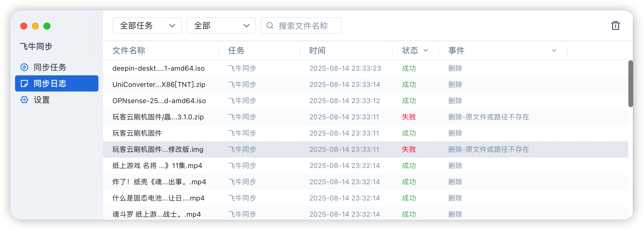
Task: Open the 全部任务 task filter dropdown
Action: pos(147,25)
